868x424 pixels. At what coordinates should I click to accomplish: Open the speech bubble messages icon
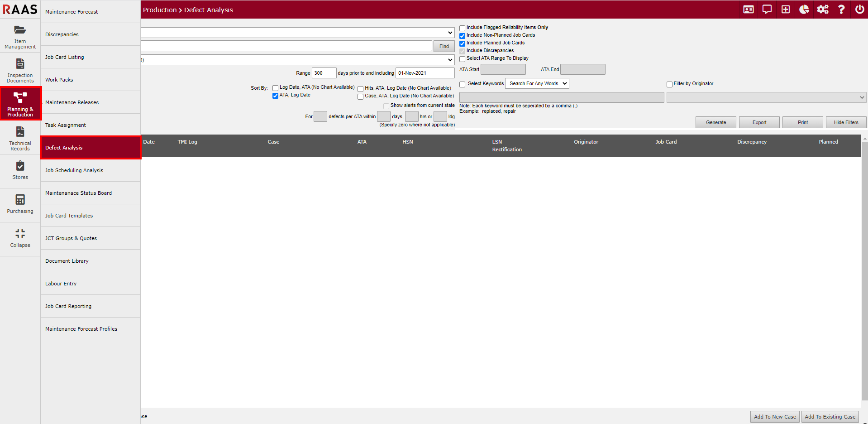coord(767,10)
